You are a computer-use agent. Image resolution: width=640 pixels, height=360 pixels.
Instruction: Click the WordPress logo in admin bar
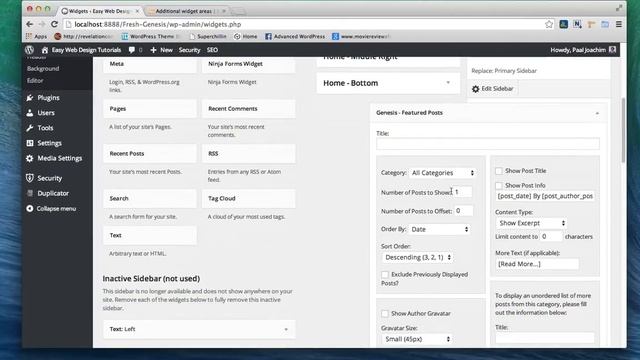point(29,50)
